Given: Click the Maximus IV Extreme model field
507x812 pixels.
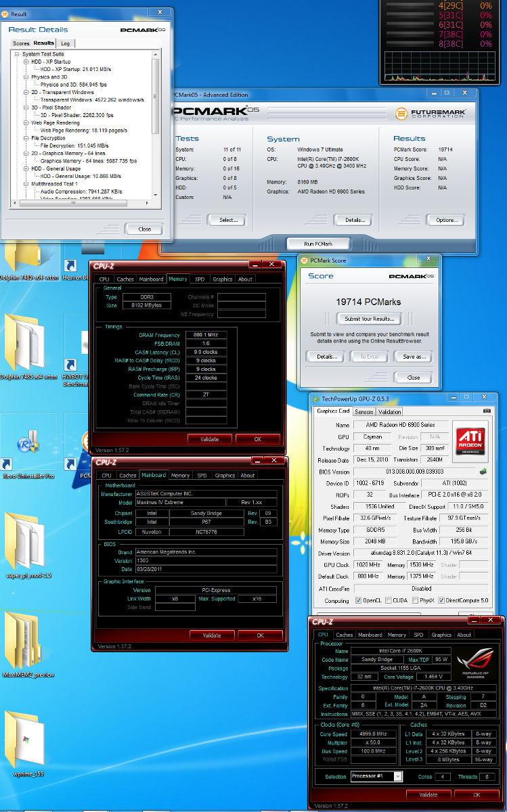Looking at the screenshot, I should 182,502.
